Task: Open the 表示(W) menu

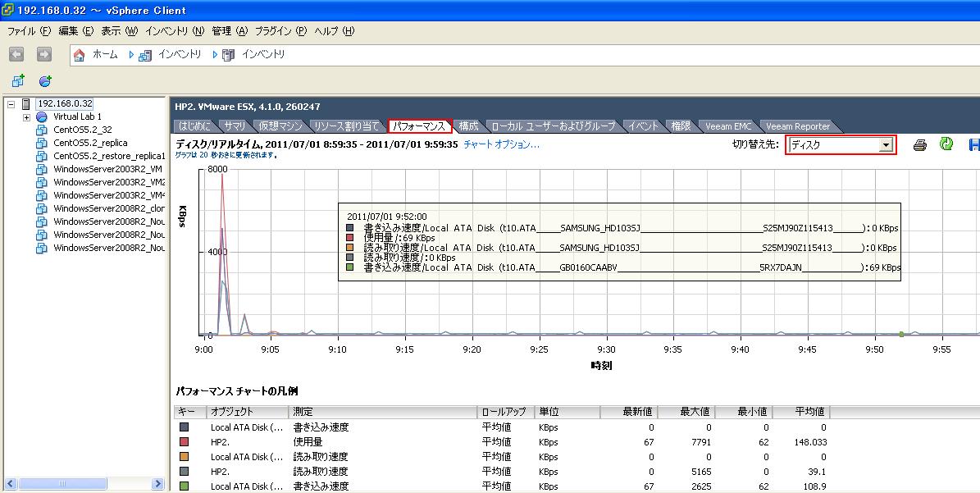Action: 120,30
